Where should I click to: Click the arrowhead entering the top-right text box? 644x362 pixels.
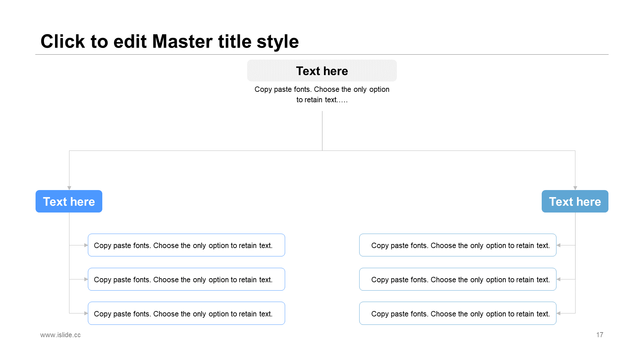[x=558, y=245]
